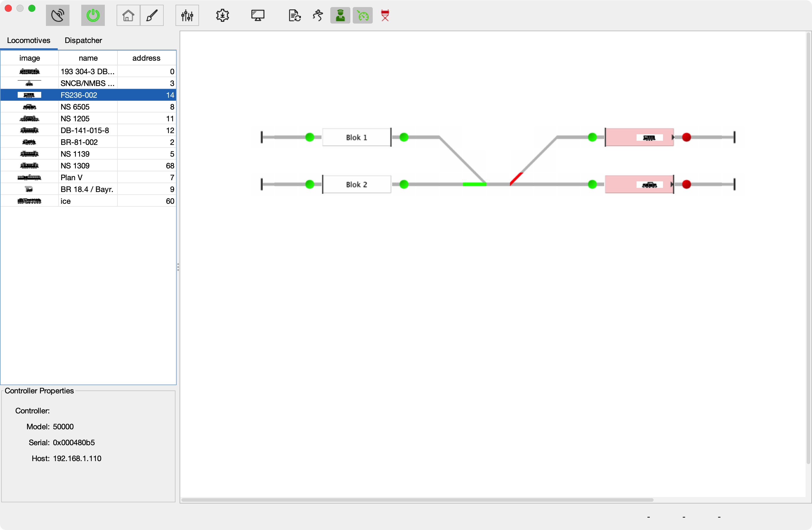Select the BR 18.4 / Bayr. row

tap(88, 189)
